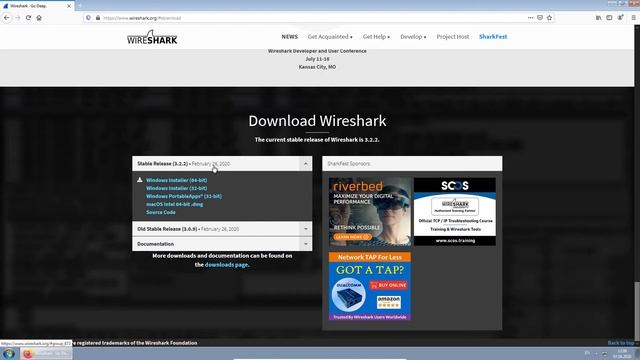640x360 pixels.
Task: Click the SharkFest Sponsors header
Action: point(412,163)
